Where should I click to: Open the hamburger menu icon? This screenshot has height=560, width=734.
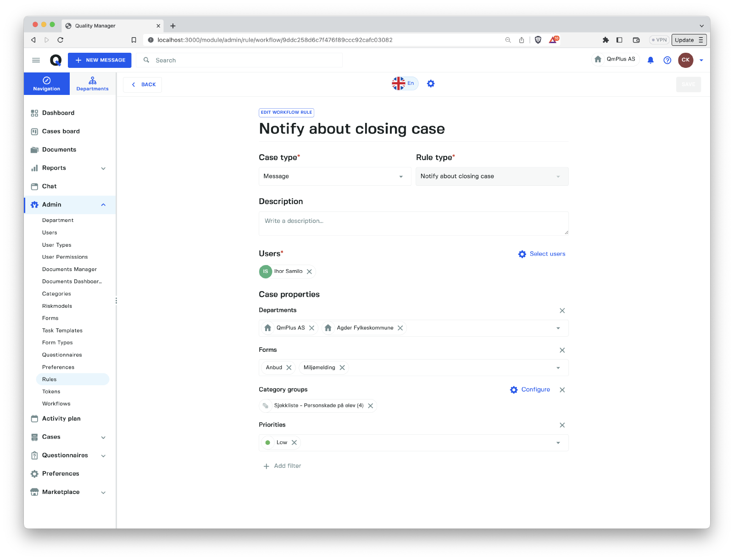pyautogui.click(x=36, y=60)
